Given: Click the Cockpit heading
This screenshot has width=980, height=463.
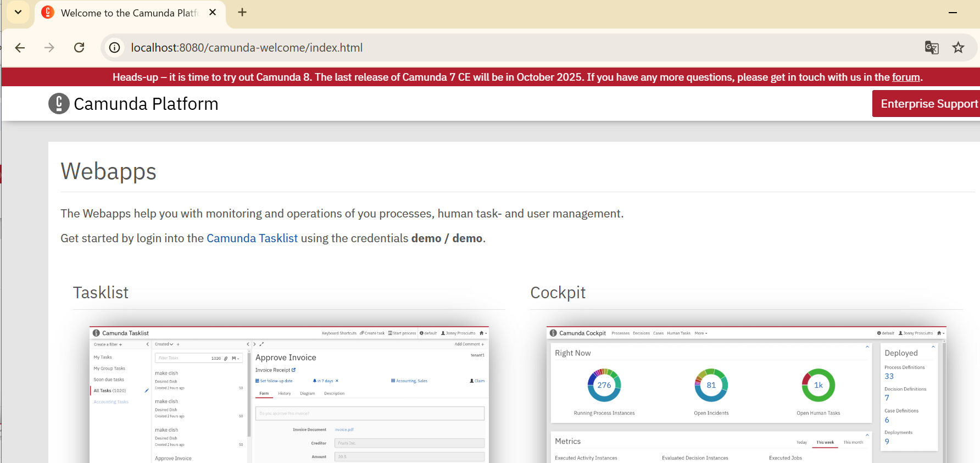Looking at the screenshot, I should (558, 293).
